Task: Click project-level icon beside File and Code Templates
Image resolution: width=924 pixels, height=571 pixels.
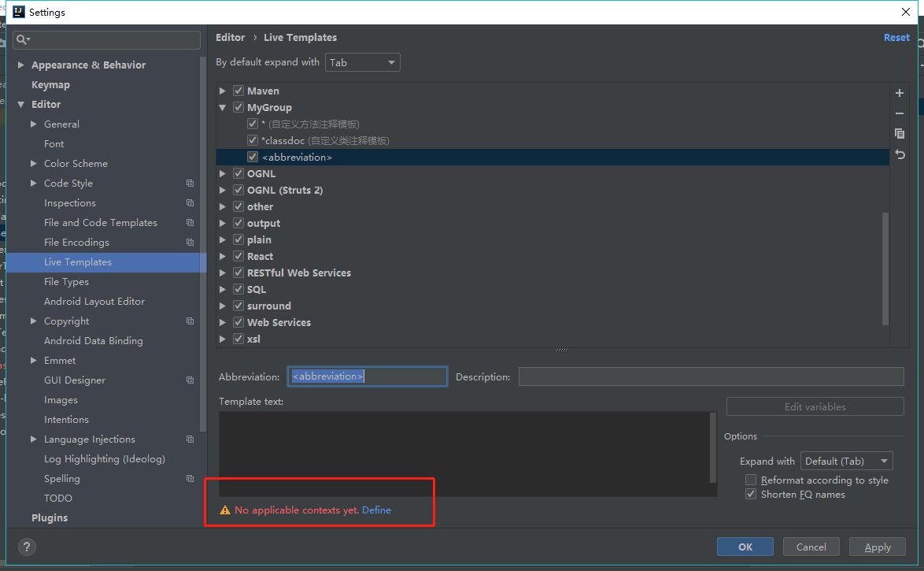Action: (x=190, y=223)
